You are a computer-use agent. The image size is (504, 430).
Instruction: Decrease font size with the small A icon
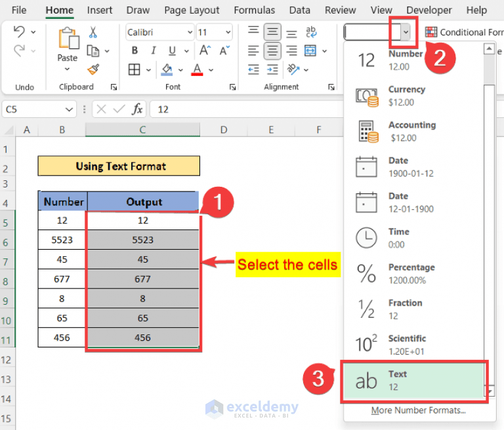coord(224,50)
